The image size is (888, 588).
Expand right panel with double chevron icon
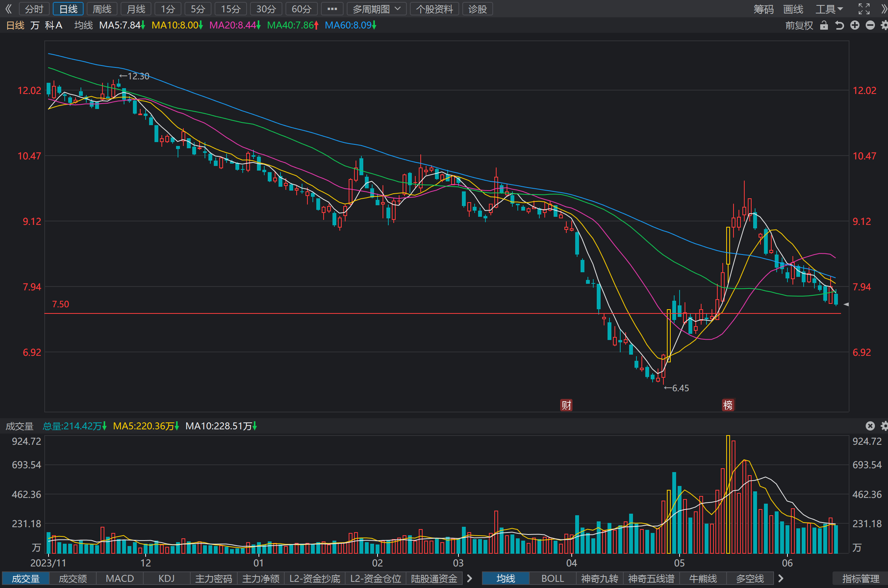click(x=884, y=8)
